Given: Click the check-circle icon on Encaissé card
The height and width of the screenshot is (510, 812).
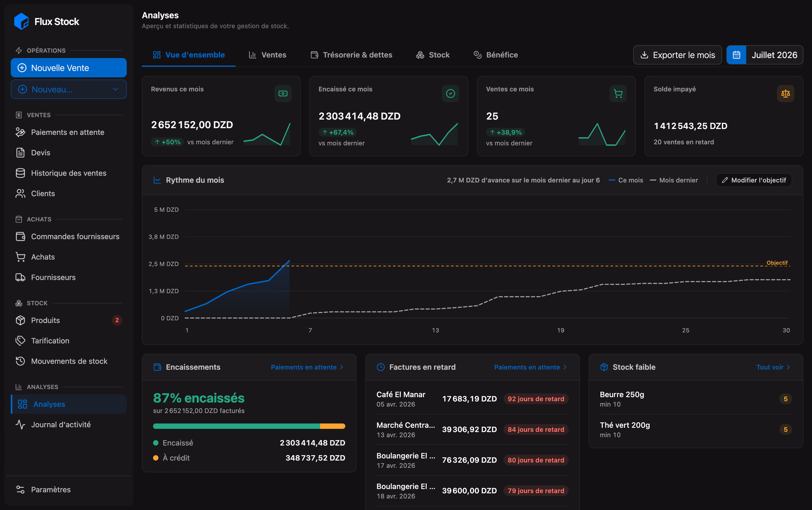Looking at the screenshot, I should [x=450, y=94].
